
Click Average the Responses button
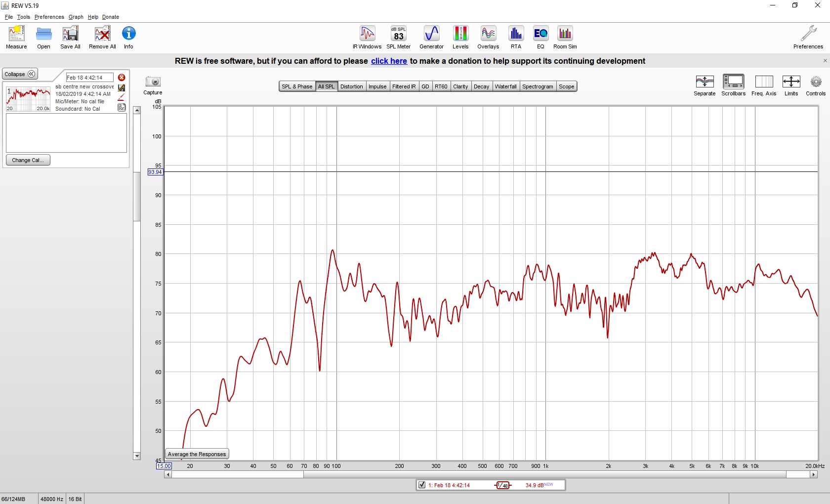[197, 454]
